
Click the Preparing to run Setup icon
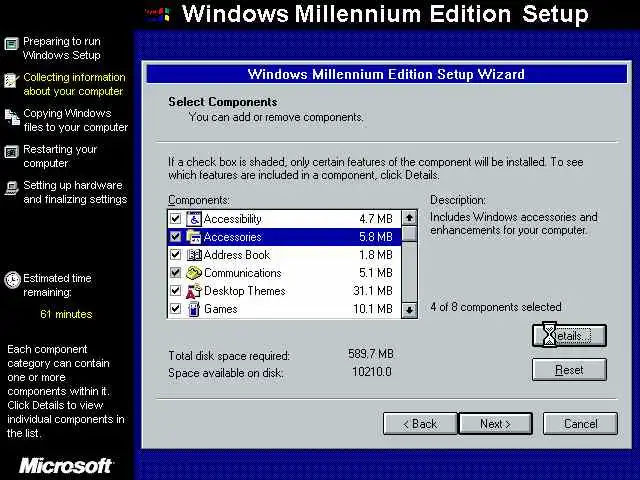11,44
